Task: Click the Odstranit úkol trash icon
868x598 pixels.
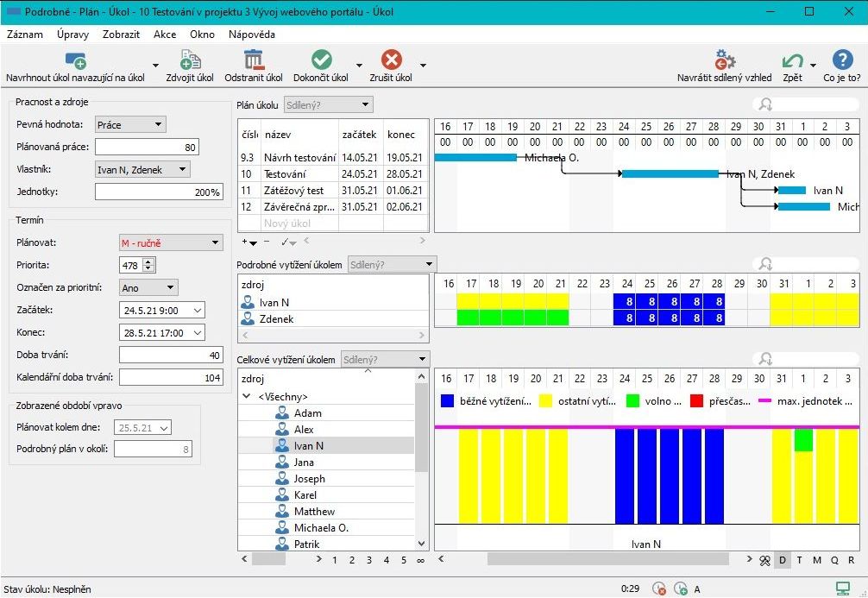Action: (x=254, y=60)
